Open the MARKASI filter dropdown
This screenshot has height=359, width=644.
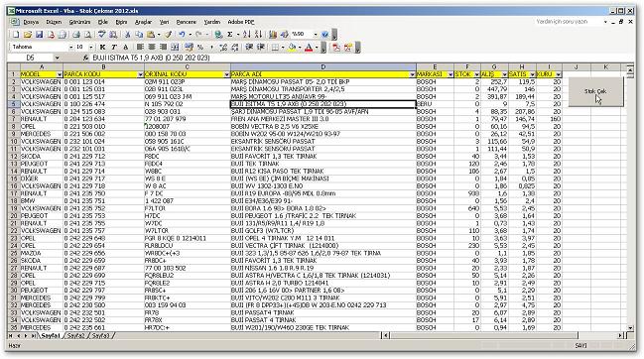(x=451, y=74)
